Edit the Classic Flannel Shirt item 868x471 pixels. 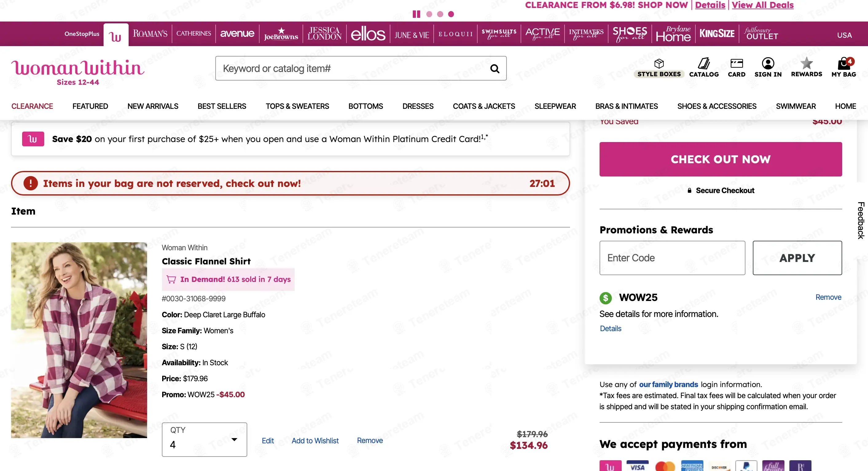coord(268,441)
